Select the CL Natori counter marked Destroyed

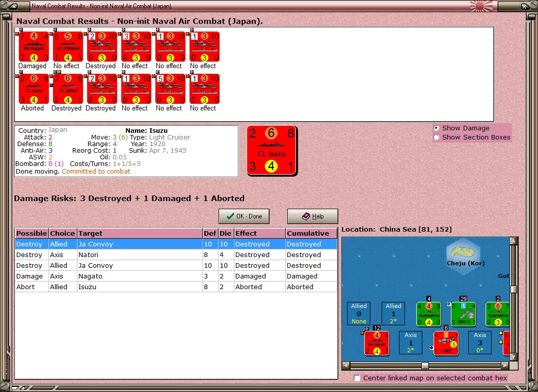(68, 89)
